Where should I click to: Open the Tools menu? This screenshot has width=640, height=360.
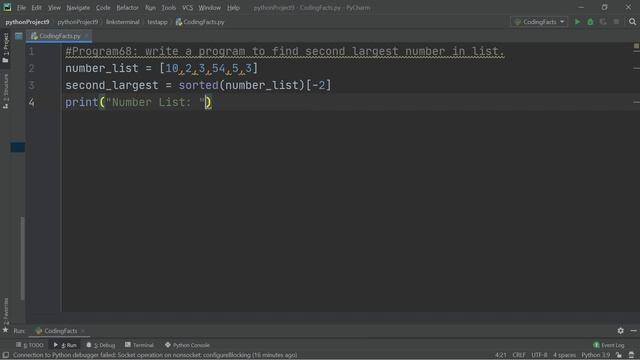click(168, 8)
